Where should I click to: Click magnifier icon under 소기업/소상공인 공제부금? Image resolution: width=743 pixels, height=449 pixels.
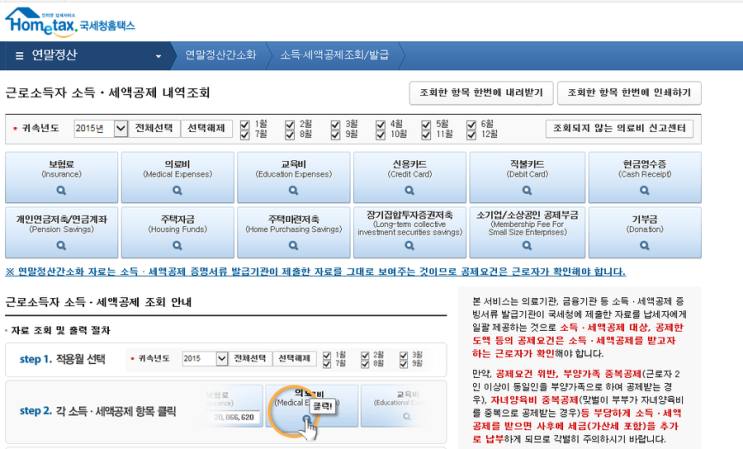tap(527, 245)
